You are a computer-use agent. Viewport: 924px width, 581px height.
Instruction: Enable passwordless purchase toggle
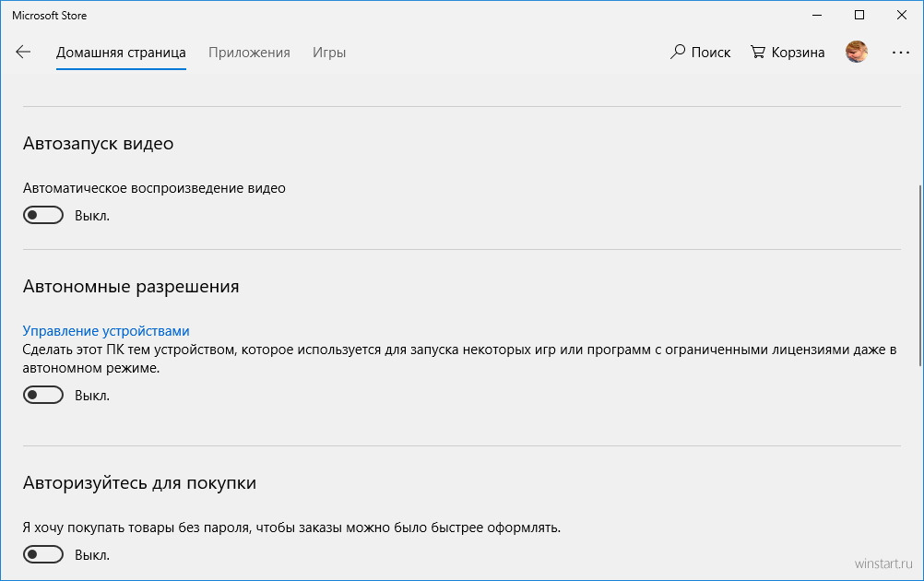pyautogui.click(x=43, y=554)
